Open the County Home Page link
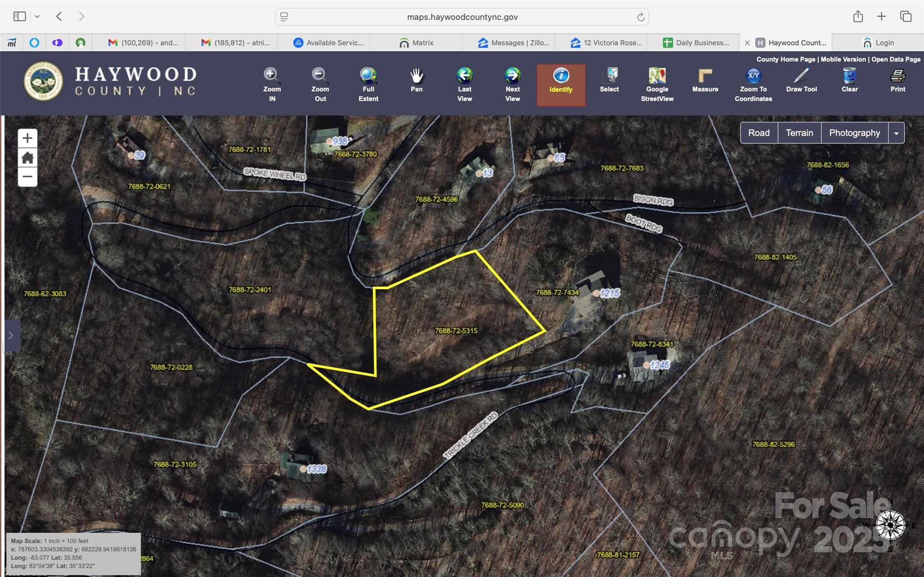This screenshot has width=924, height=577. coord(785,59)
